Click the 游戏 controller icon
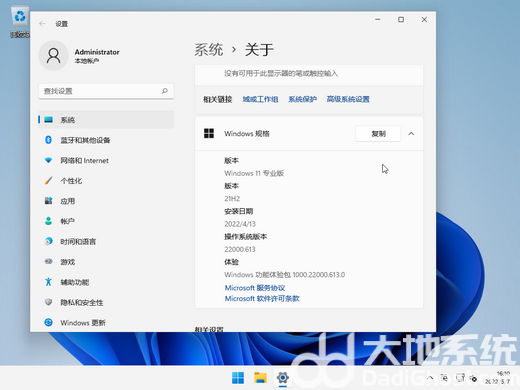The height and width of the screenshot is (390, 520). click(x=49, y=262)
